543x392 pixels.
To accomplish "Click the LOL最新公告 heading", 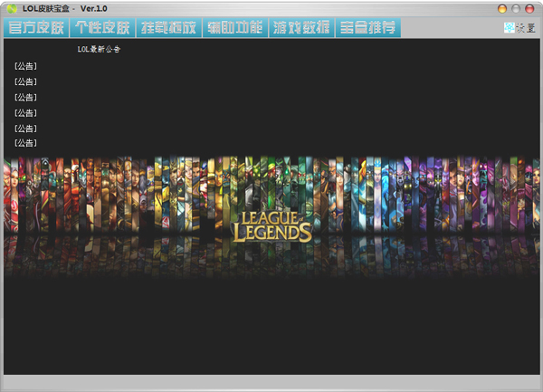I will 99,49.
